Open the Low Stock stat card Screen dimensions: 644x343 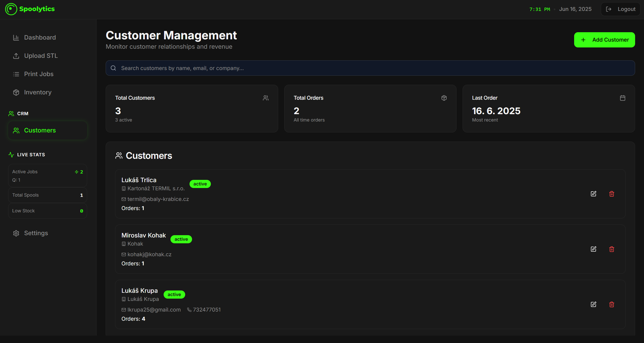coord(48,211)
